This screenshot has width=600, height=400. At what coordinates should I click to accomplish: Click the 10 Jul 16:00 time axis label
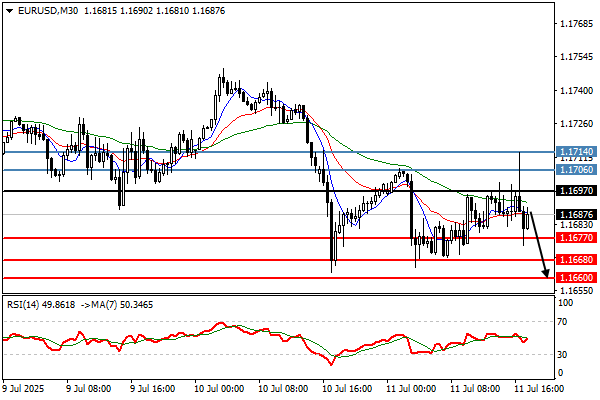click(347, 389)
